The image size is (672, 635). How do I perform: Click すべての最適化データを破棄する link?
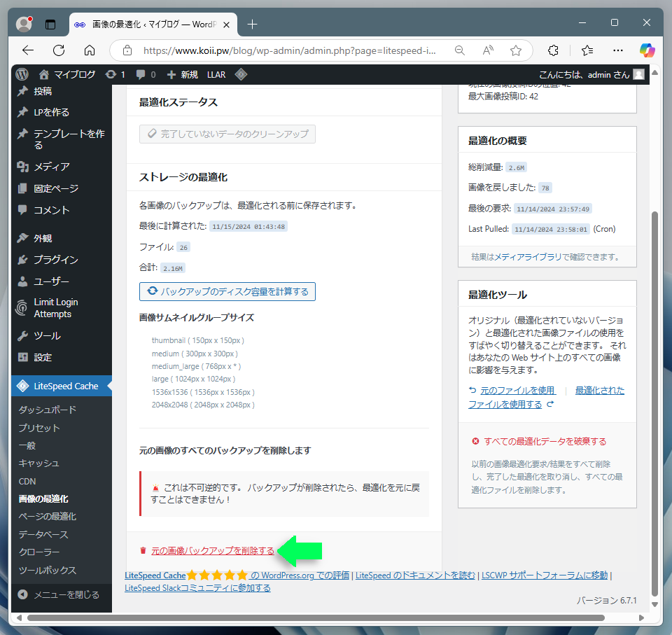pos(545,442)
